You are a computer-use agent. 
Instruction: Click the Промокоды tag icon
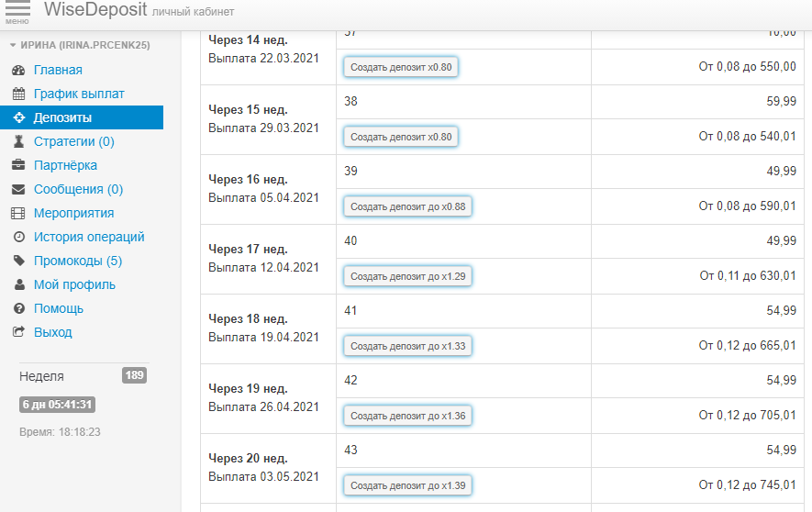tap(17, 261)
